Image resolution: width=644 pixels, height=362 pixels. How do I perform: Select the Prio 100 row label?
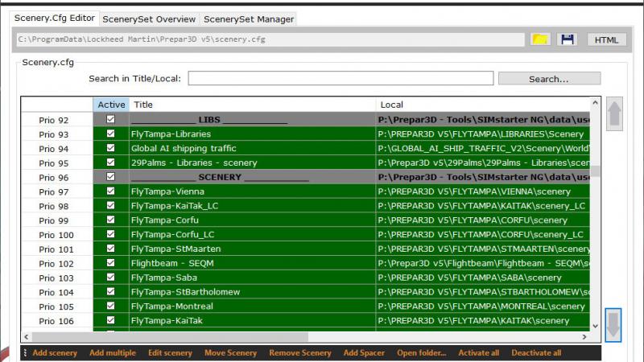56,235
